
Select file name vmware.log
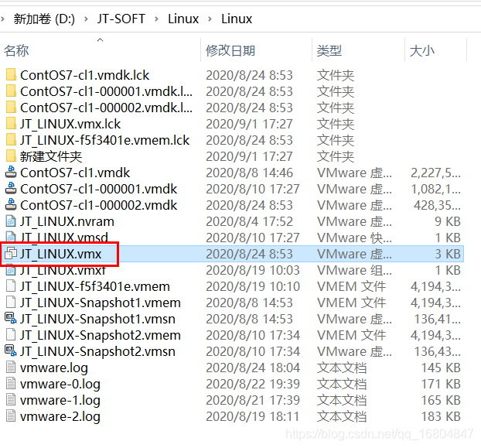tap(54, 368)
